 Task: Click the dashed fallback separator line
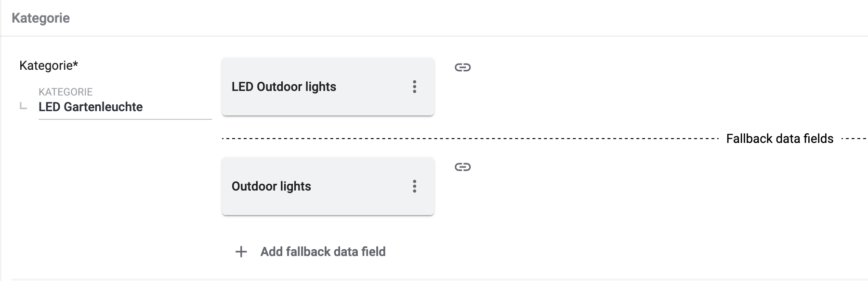click(470, 139)
